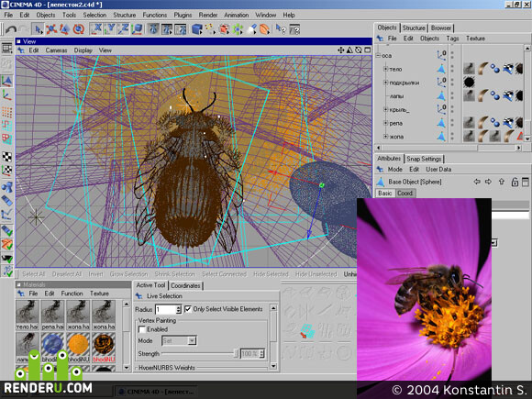The image size is (532, 399).
Task: Collapse the оса object tree
Action: coord(378,55)
